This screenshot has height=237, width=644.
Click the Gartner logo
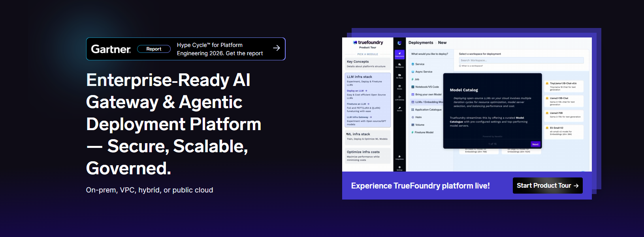pos(111,49)
